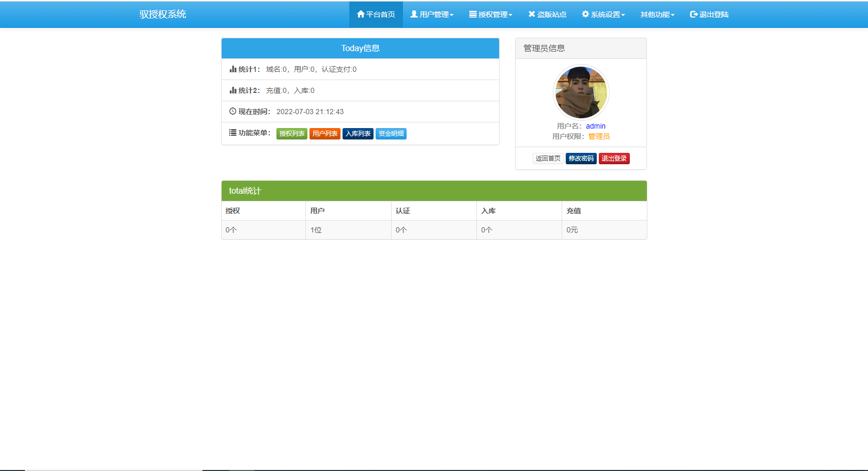
Task: Click the green 授权列表 button
Action: (292, 134)
